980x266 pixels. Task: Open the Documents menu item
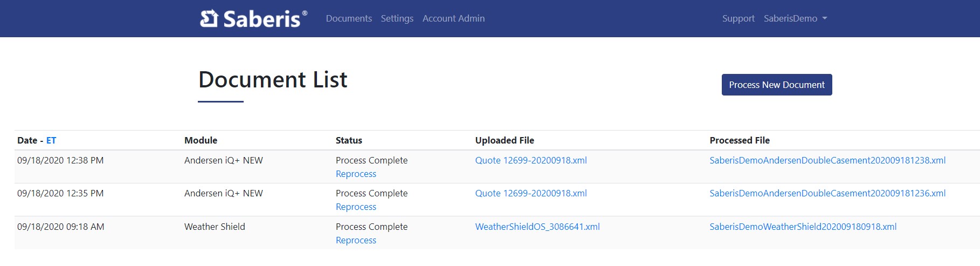pos(349,18)
